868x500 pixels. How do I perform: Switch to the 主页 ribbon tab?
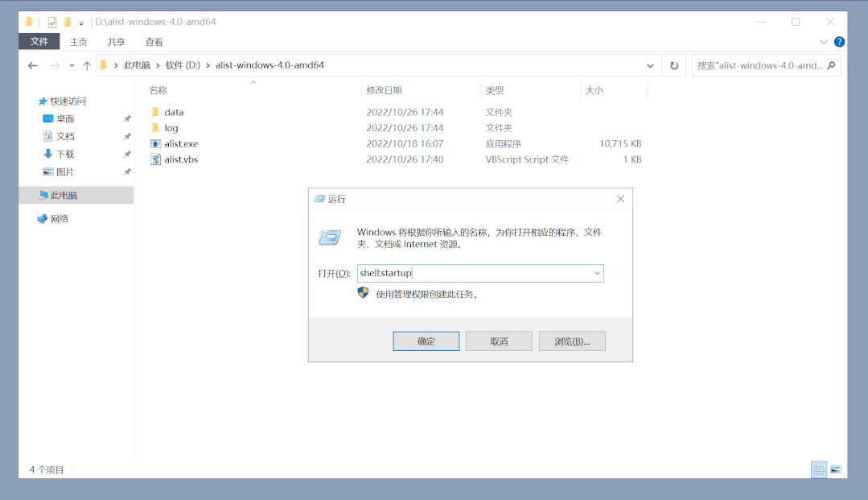point(79,42)
